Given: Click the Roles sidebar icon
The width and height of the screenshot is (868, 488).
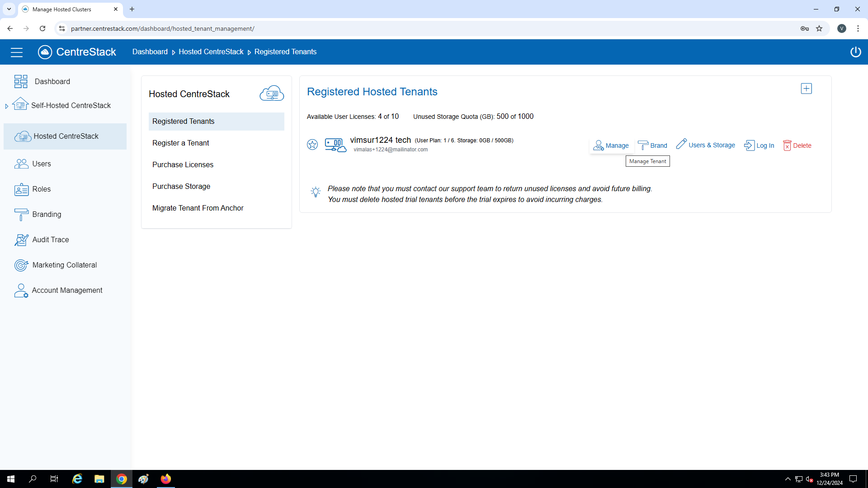Looking at the screenshot, I should pyautogui.click(x=21, y=189).
